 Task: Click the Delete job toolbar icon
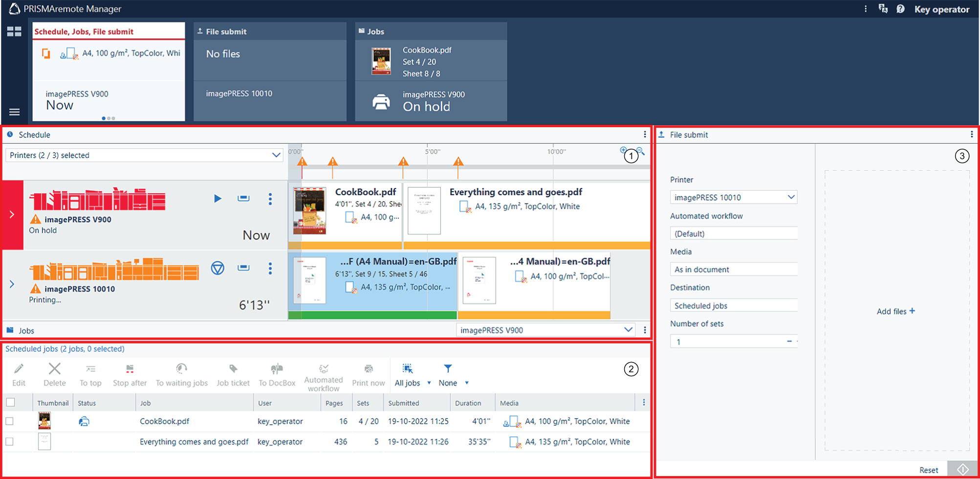point(55,374)
